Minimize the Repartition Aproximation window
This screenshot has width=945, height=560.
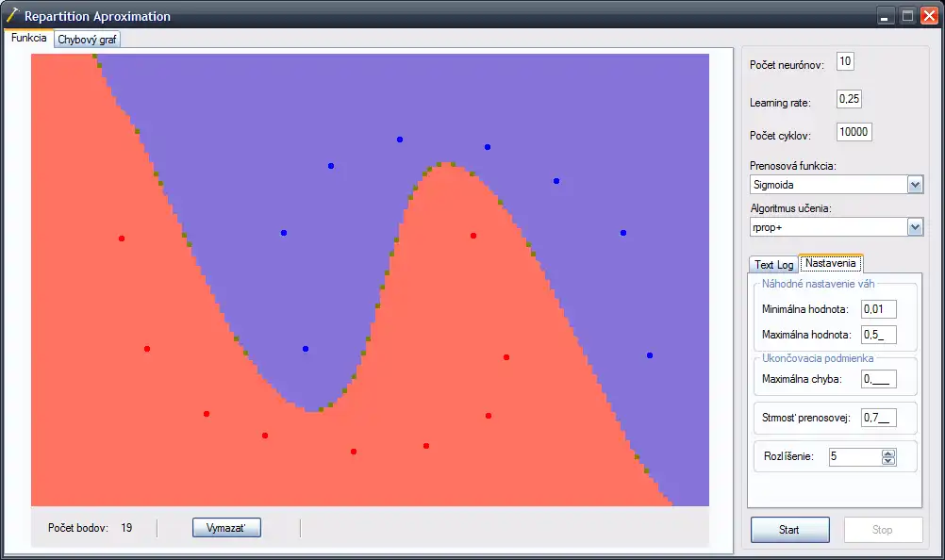(x=884, y=16)
